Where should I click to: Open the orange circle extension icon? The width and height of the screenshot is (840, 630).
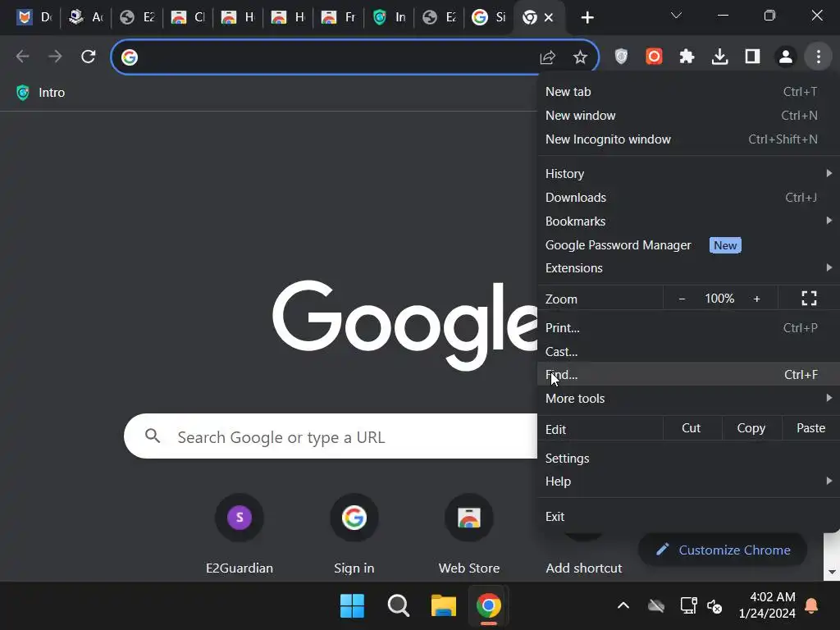point(654,57)
